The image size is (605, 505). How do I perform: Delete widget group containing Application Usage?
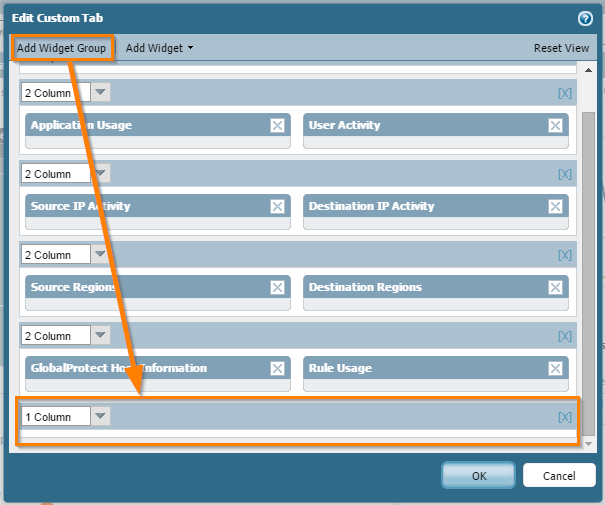[x=564, y=93]
